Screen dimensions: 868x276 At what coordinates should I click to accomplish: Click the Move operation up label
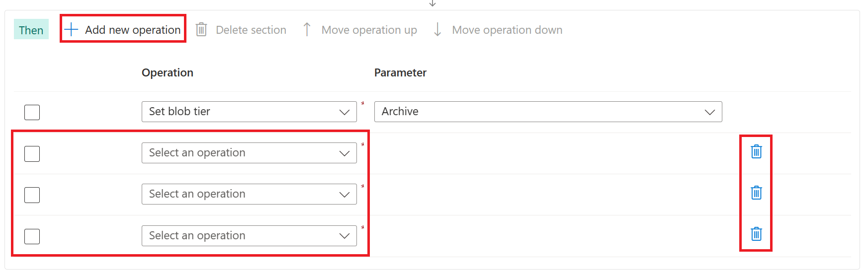[369, 30]
